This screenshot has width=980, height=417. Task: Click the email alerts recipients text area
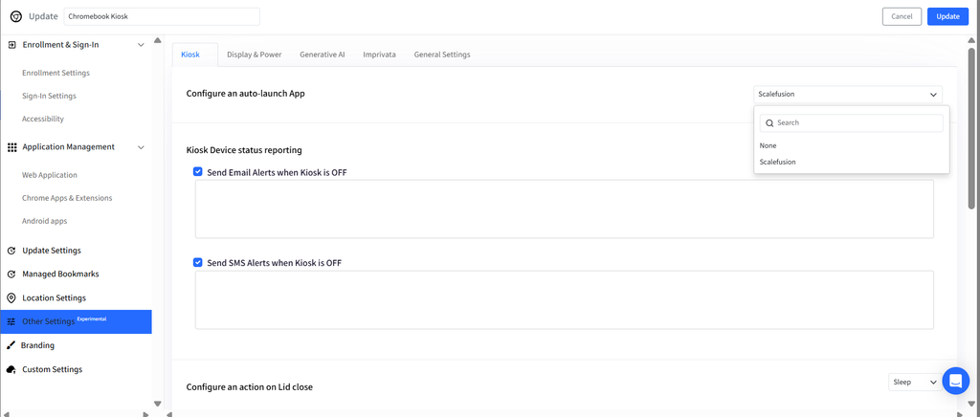pos(565,209)
